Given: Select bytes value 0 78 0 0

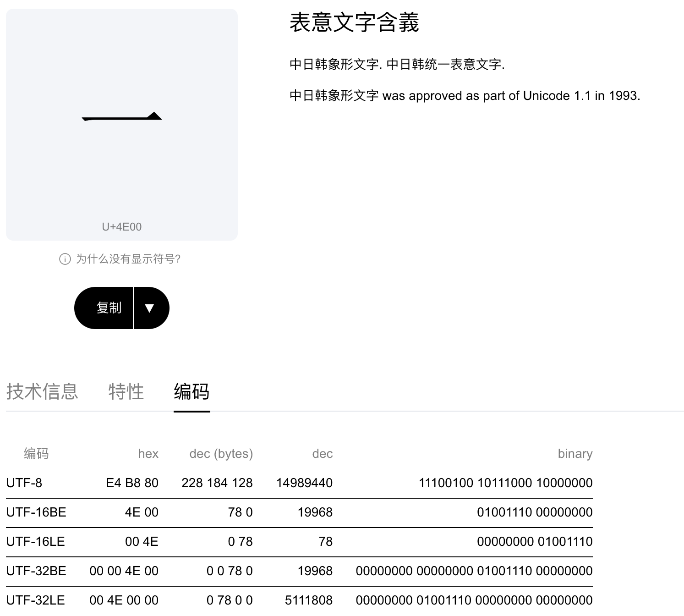Looking at the screenshot, I should [x=230, y=600].
